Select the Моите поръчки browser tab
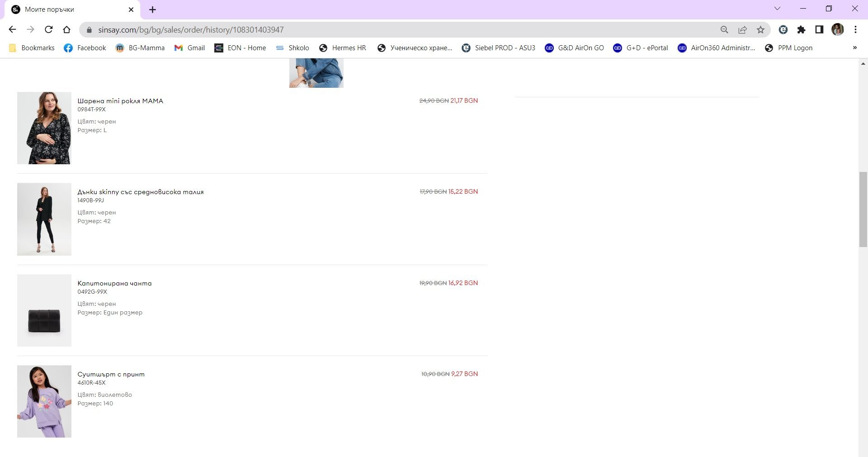Screen dimensions: 868x457 [72, 10]
